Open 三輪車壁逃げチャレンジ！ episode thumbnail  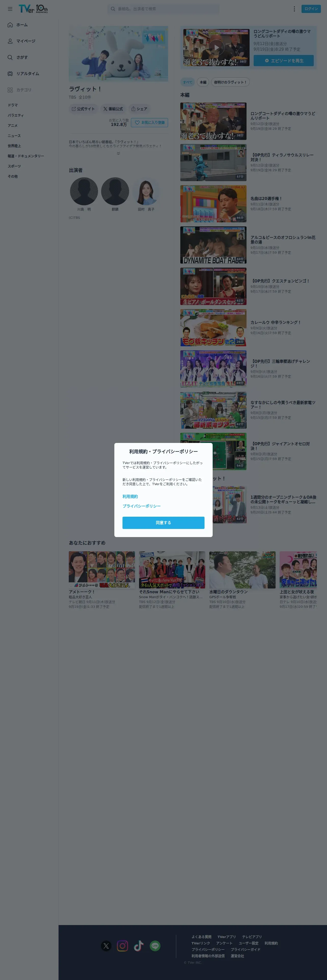pyautogui.click(x=213, y=369)
